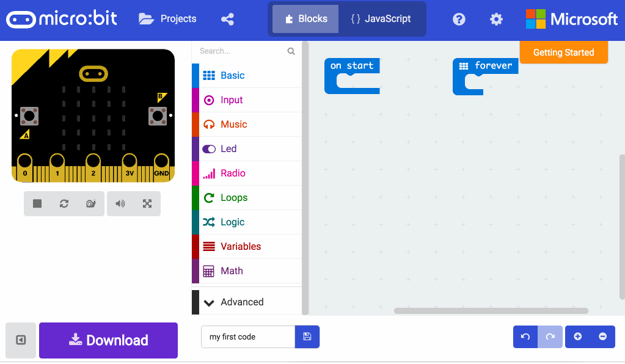
Task: Zoom in the workspace
Action: click(x=577, y=337)
